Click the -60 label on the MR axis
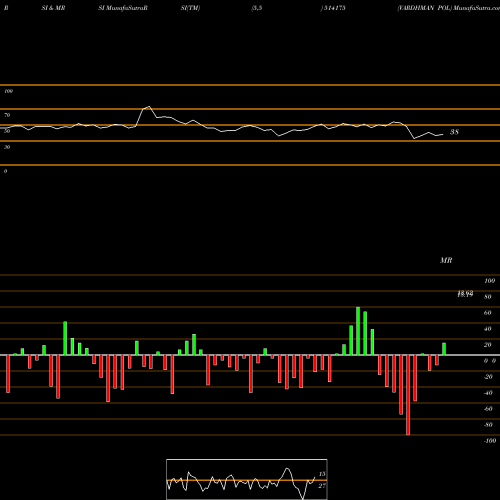Image resolution: width=500 pixels, height=500 pixels. click(x=488, y=409)
